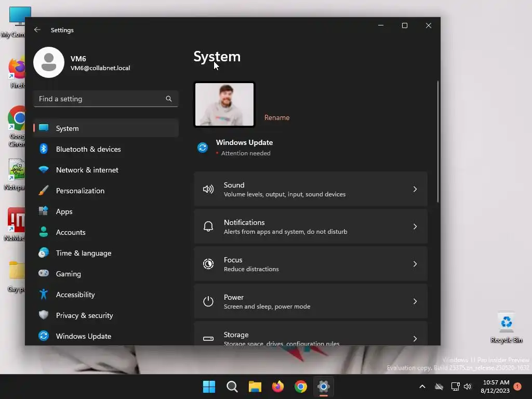
Task: Click the paintbrush Personalization icon
Action: (44, 190)
